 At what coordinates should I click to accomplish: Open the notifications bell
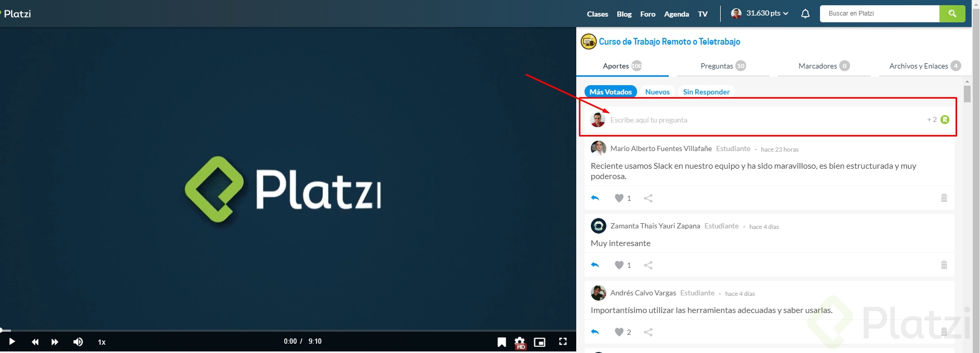point(805,14)
